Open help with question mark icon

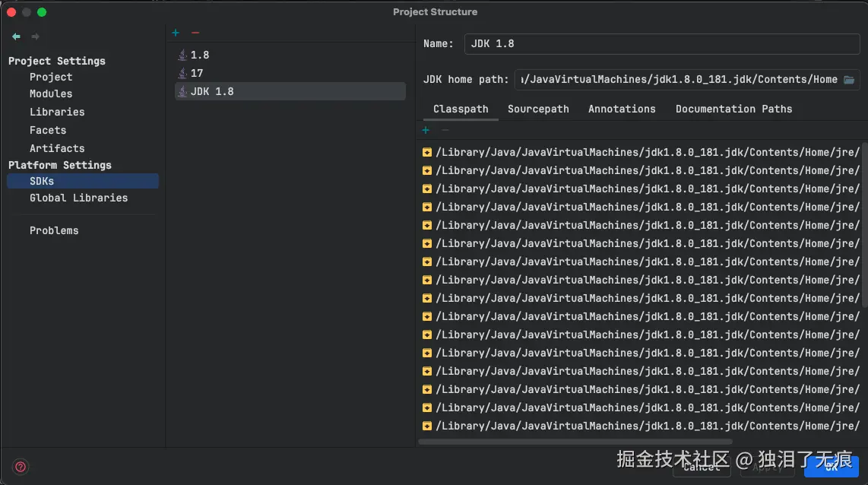(21, 467)
